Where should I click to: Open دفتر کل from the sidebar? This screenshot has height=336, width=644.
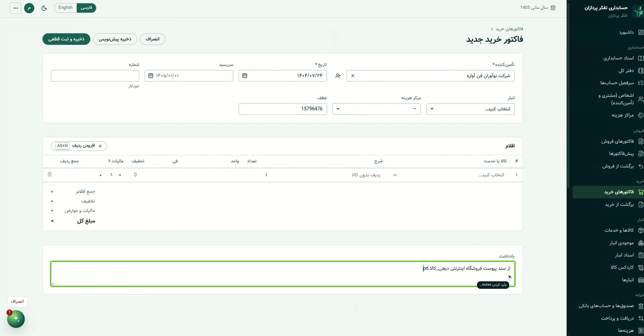point(608,71)
